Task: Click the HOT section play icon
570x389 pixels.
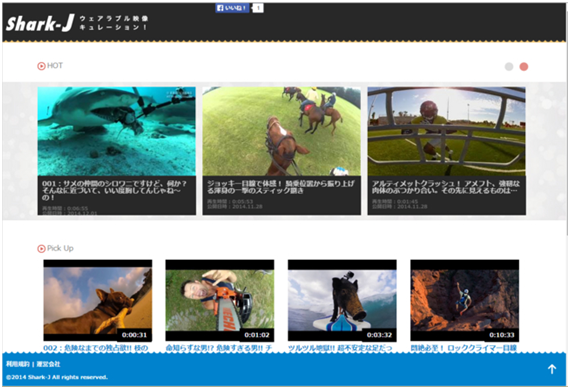Action: click(x=41, y=66)
